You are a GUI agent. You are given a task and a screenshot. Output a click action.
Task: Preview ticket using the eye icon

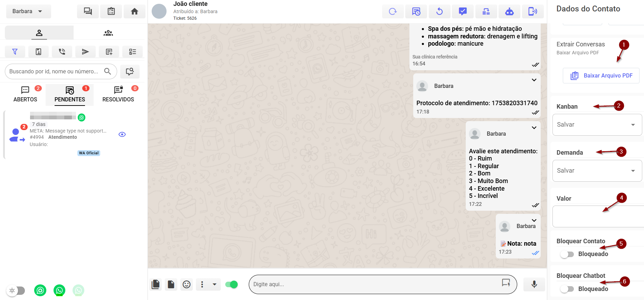[x=122, y=134]
